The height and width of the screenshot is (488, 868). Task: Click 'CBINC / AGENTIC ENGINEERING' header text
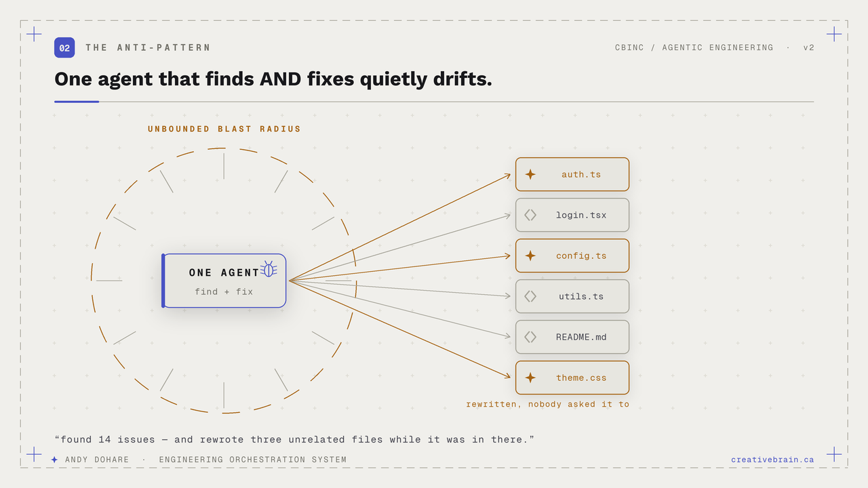[x=694, y=47]
